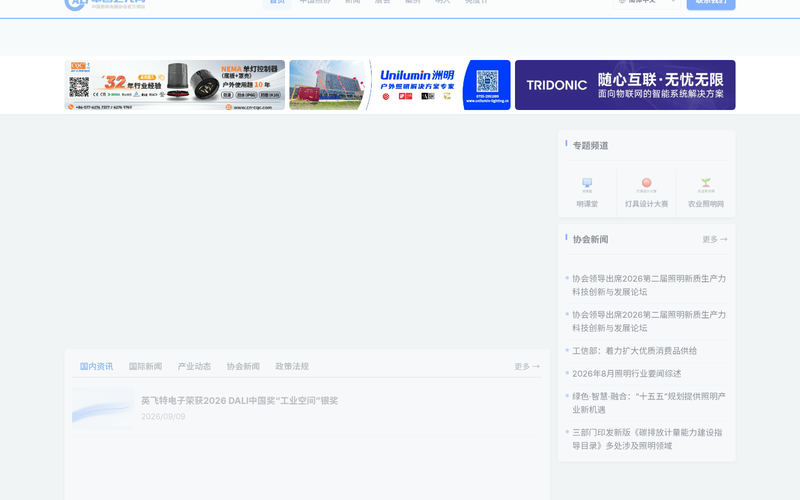The width and height of the screenshot is (800, 500).
Task: Open the TRIDONIC 随心互联 banner ad
Action: (x=625, y=85)
